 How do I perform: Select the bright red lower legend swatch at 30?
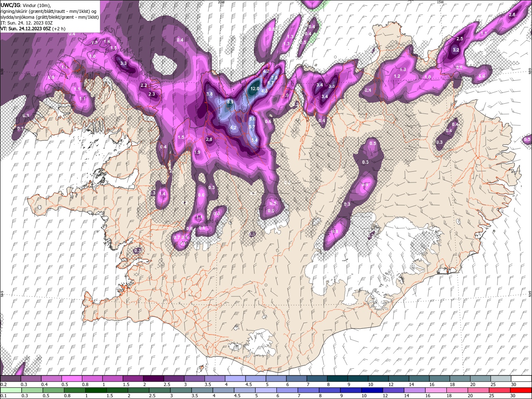point(521,390)
